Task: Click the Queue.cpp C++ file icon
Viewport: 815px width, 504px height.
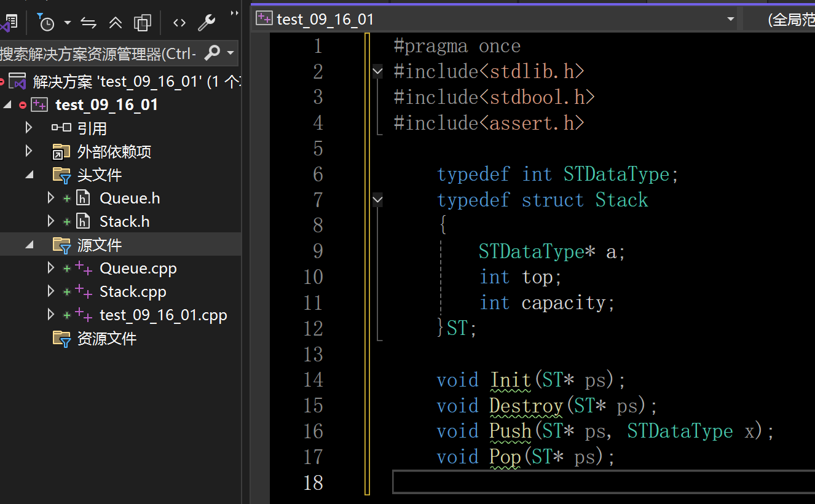Action: [x=84, y=269]
